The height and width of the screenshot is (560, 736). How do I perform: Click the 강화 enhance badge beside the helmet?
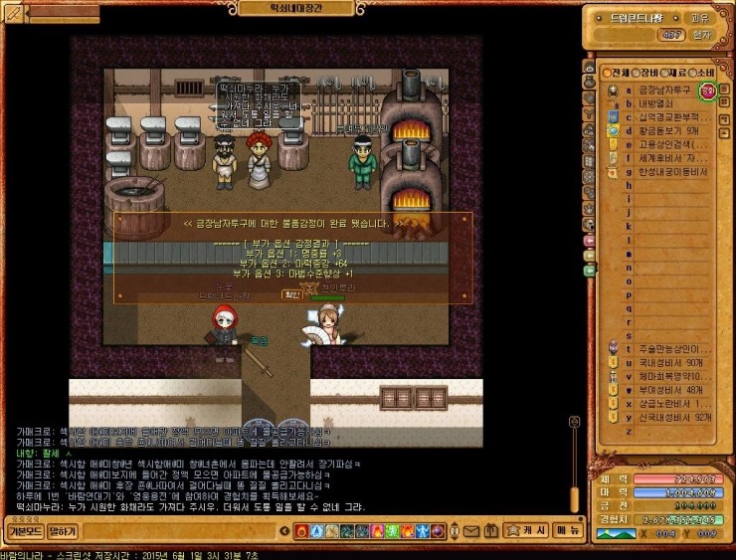pos(707,91)
